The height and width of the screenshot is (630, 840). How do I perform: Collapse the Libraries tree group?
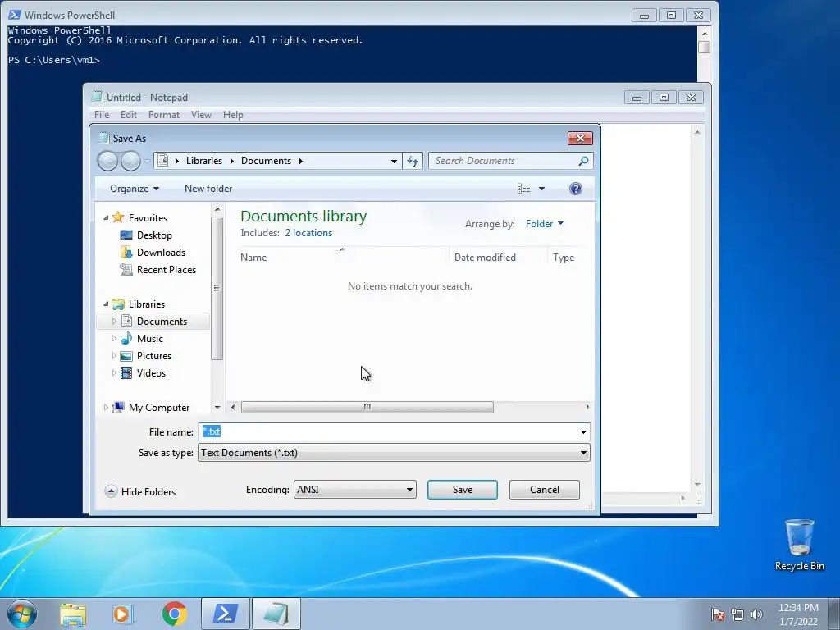point(106,304)
